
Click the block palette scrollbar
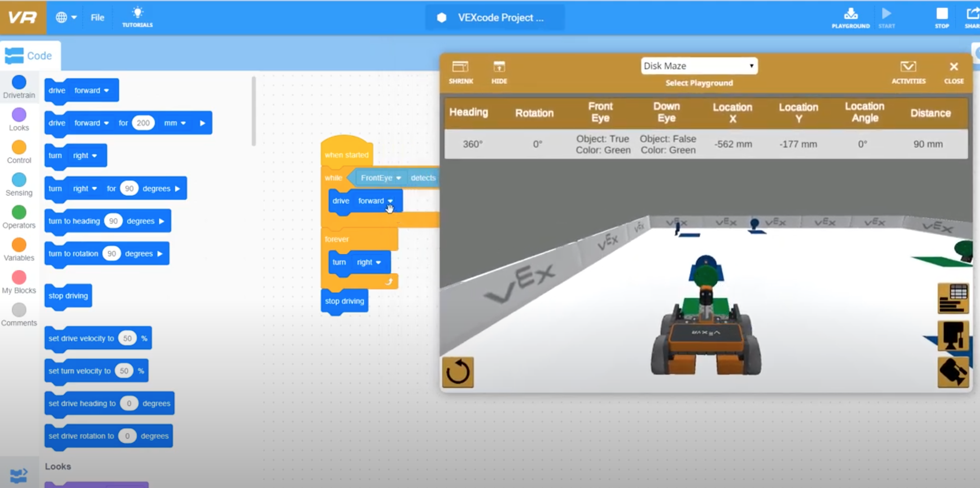pyautogui.click(x=254, y=111)
